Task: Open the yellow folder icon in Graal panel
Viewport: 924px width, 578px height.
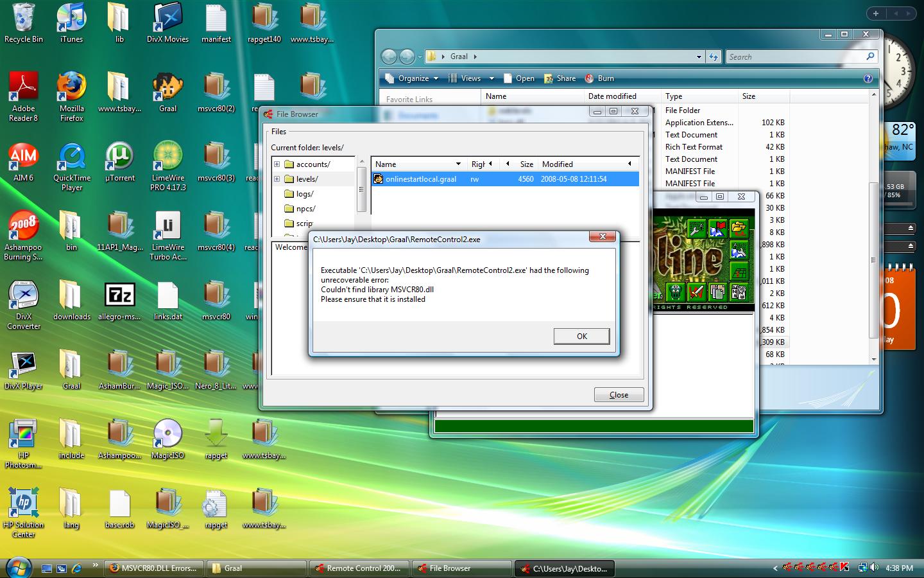Action: (x=739, y=228)
